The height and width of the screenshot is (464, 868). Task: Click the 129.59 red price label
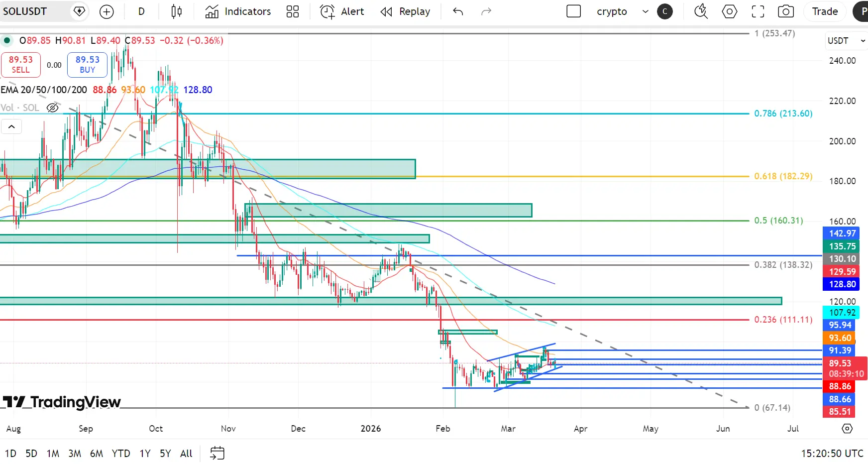click(x=842, y=272)
